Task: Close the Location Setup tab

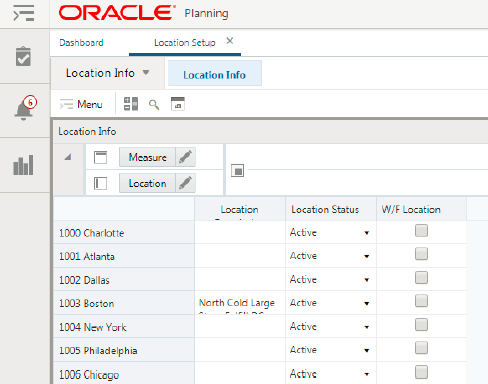Action: tap(230, 41)
